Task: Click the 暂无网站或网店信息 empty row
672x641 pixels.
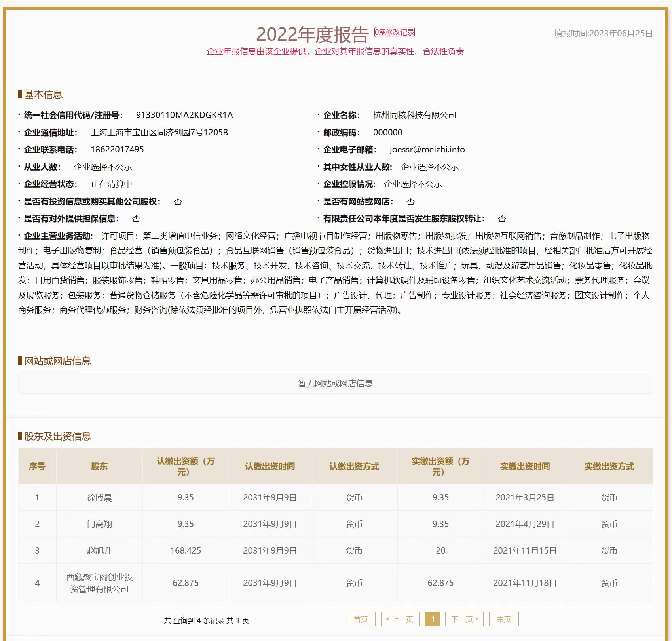Action: [335, 383]
